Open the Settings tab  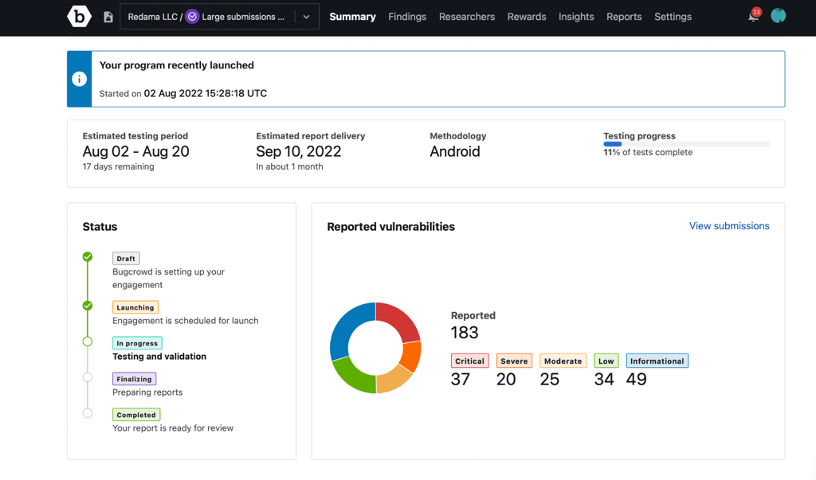click(673, 17)
